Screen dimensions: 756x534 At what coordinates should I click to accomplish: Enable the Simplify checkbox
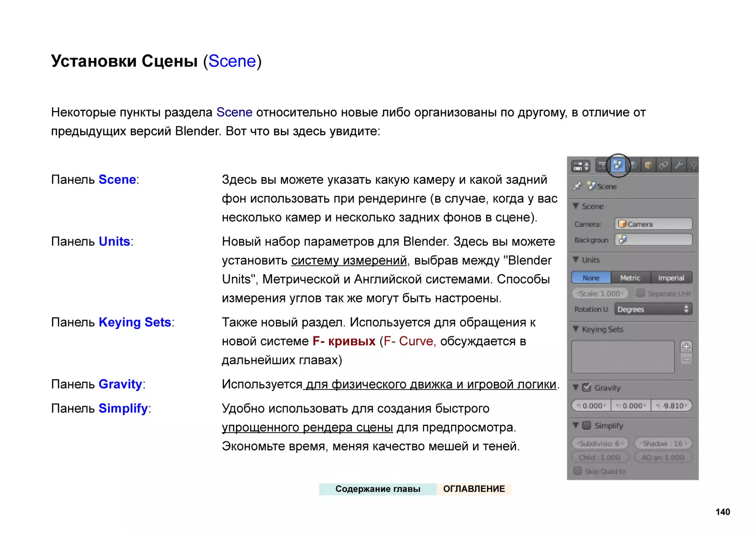click(x=586, y=425)
